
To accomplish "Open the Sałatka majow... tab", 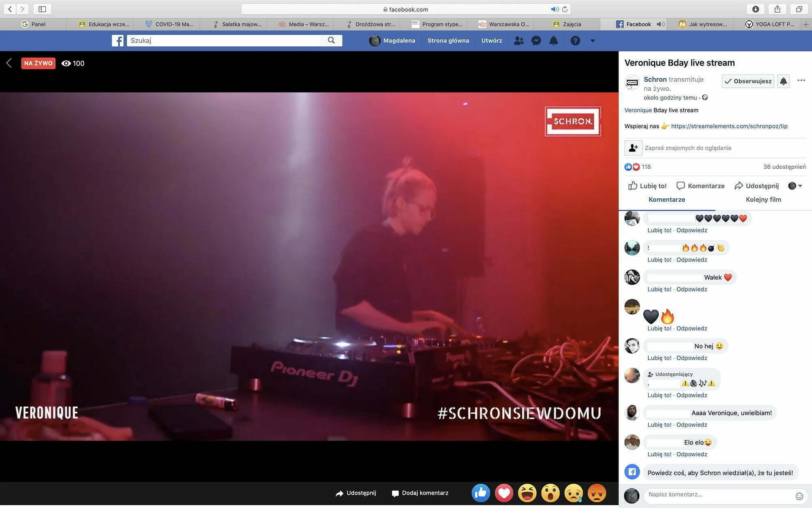I will 237,24.
